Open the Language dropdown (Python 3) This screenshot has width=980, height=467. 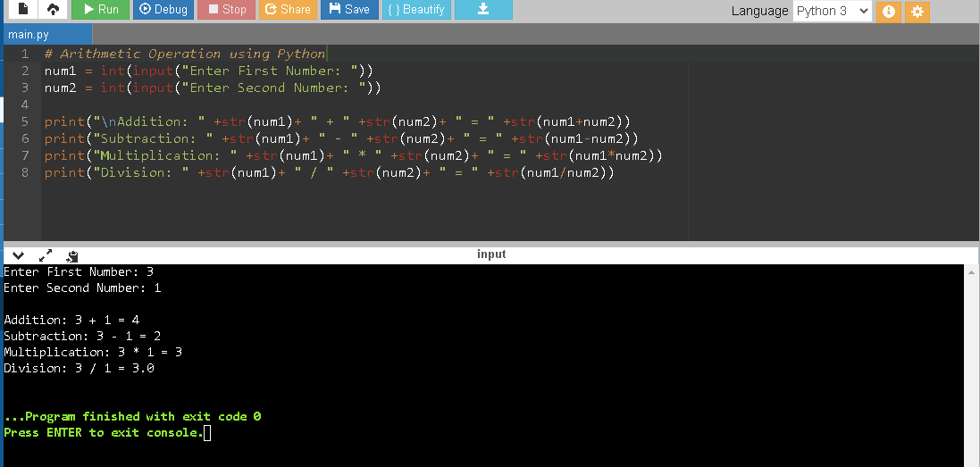click(x=833, y=12)
